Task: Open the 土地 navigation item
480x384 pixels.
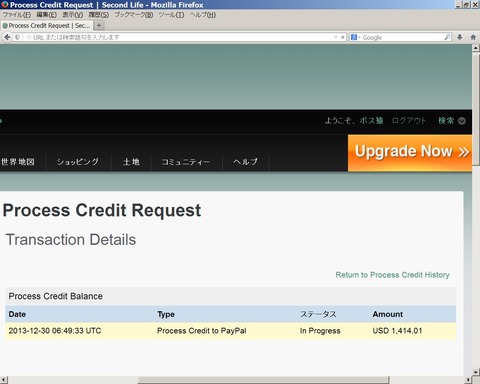Action: click(x=131, y=162)
